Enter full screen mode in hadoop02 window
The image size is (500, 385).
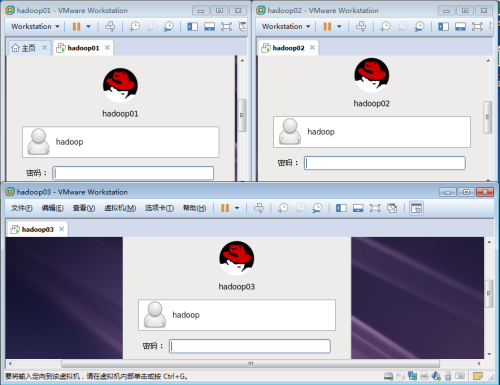click(x=477, y=26)
